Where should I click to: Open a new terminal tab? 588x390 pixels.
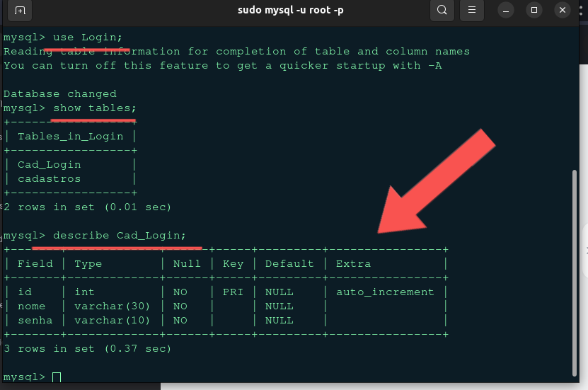coord(20,10)
